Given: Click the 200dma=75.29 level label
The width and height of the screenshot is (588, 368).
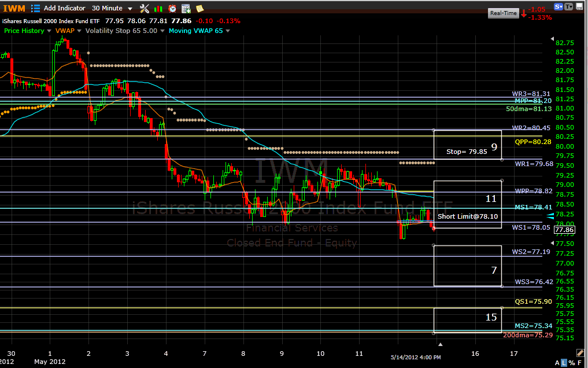Looking at the screenshot, I should click(528, 335).
